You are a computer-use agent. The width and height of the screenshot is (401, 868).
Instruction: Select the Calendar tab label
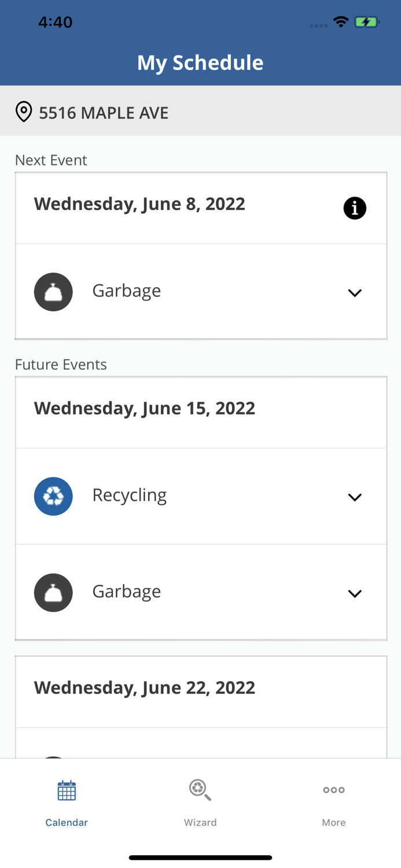point(67,822)
